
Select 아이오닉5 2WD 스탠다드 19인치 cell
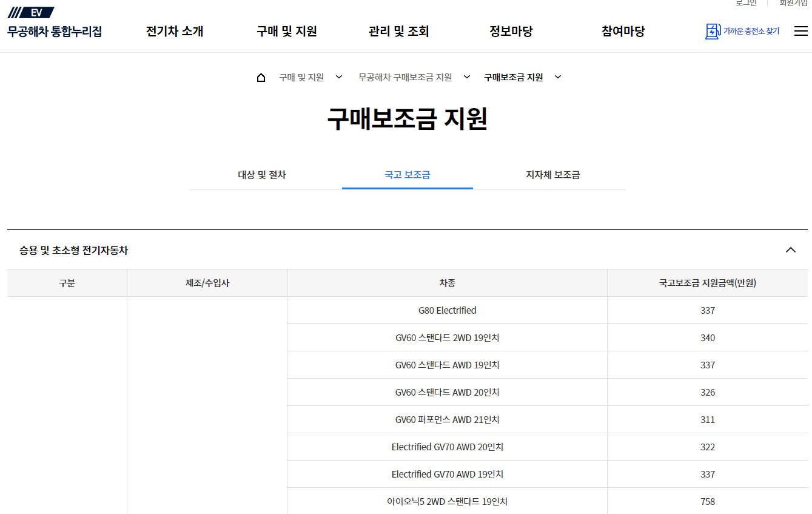tap(448, 501)
